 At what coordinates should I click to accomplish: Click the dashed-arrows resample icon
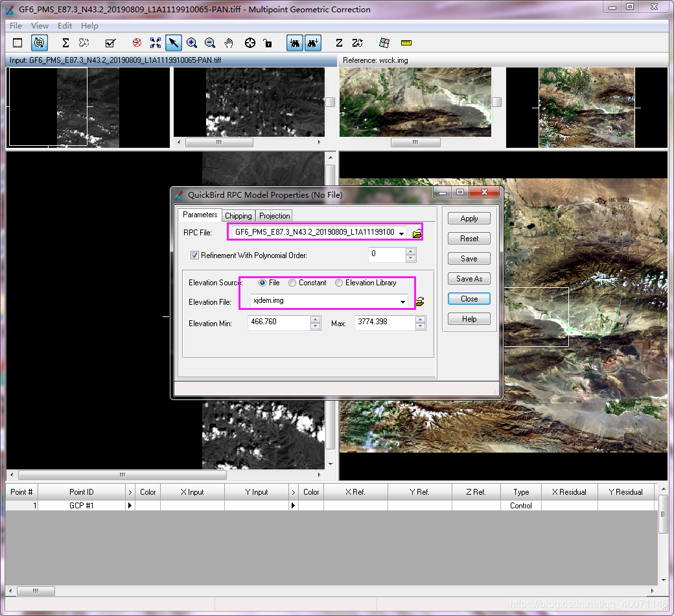pyautogui.click(x=84, y=43)
